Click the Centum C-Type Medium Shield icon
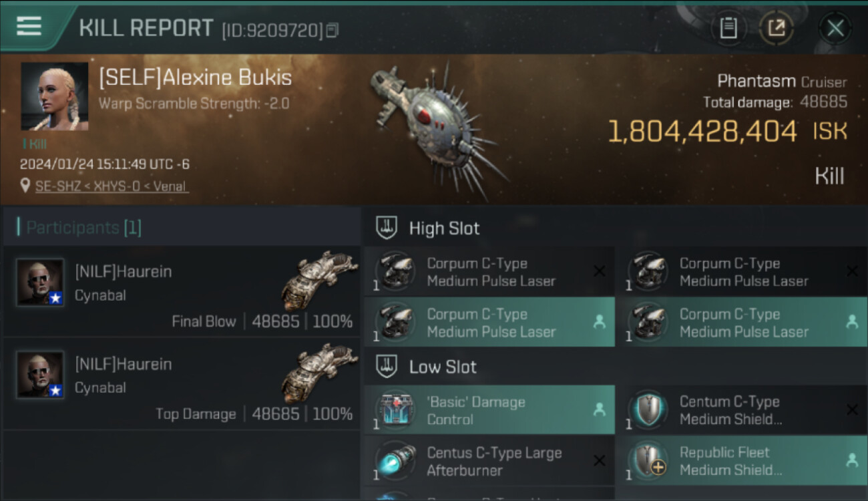Viewport: 868px width, 501px height. point(648,410)
